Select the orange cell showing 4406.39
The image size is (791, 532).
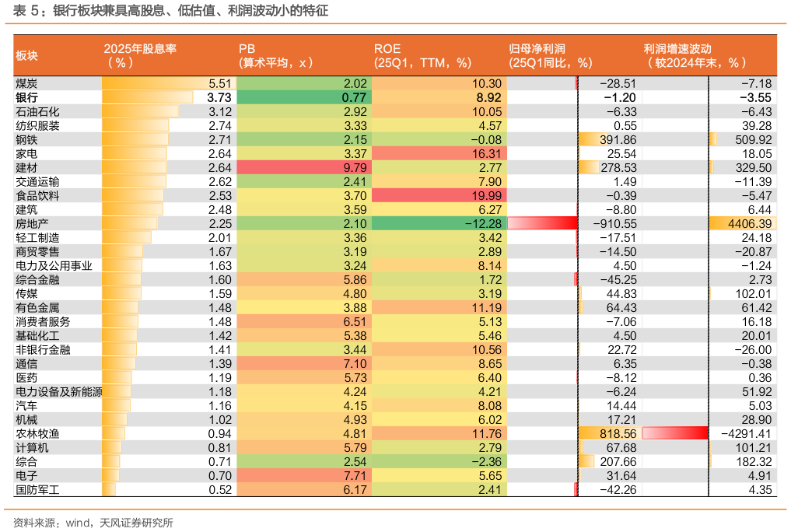(742, 223)
